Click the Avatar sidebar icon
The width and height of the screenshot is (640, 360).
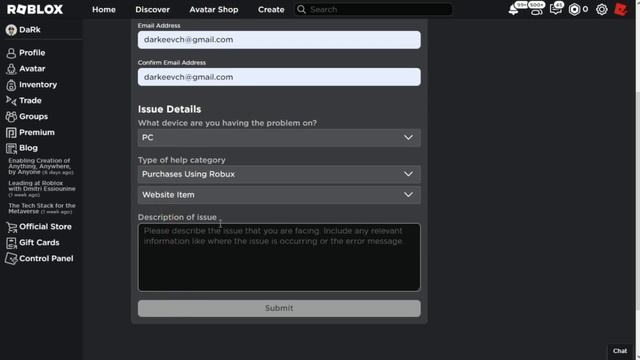tap(11, 69)
